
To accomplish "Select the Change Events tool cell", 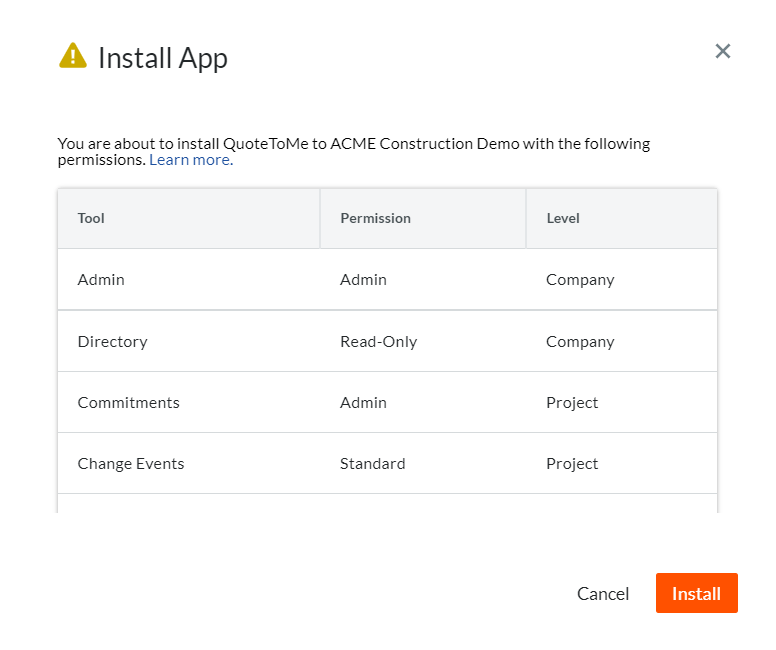I will [131, 464].
